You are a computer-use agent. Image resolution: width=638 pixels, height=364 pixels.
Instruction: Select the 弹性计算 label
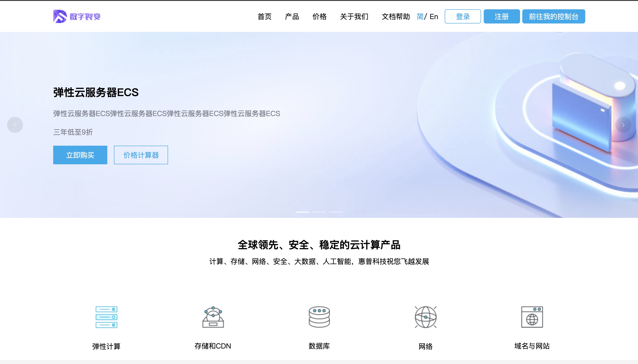[106, 346]
